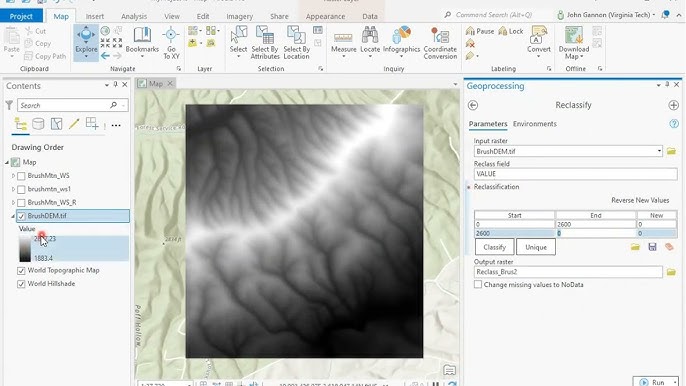Collapse the BrushDEM.tif layer legend
Image resolution: width=686 pixels, height=386 pixels.
13,216
